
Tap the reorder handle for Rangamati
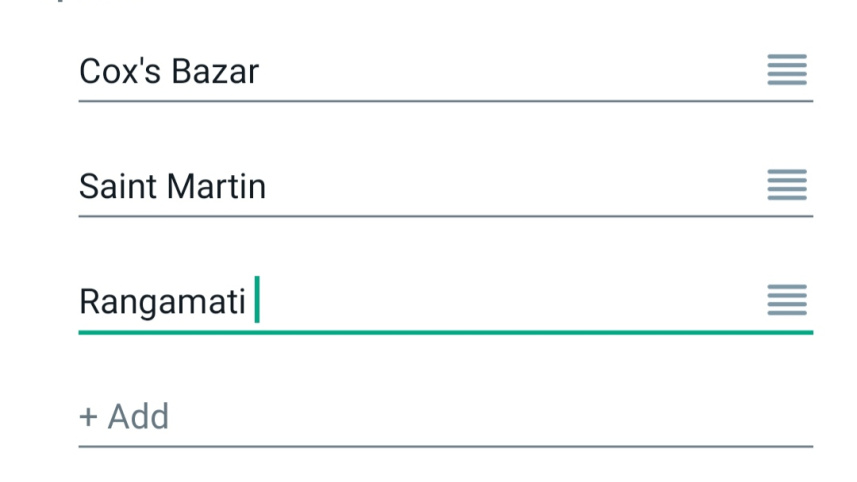click(x=786, y=300)
